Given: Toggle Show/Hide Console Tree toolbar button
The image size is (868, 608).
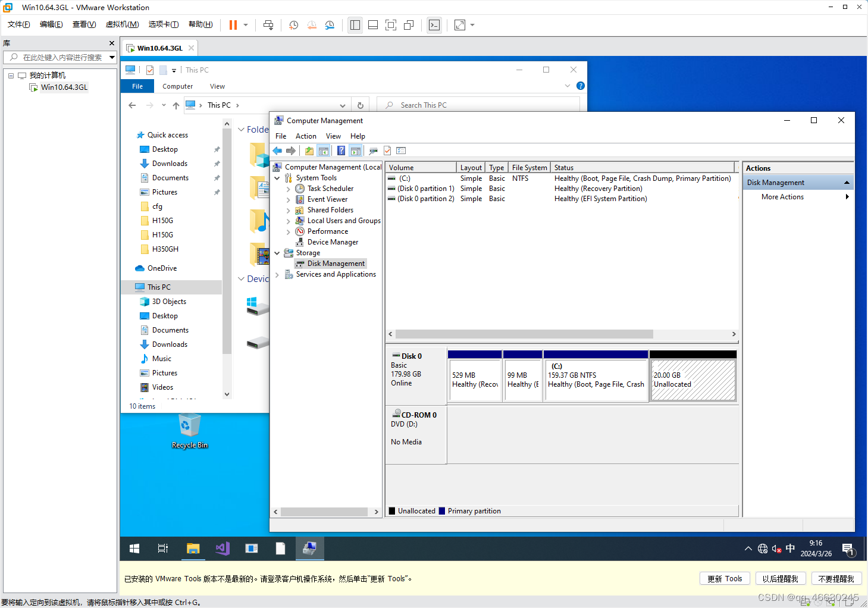Looking at the screenshot, I should click(x=324, y=151).
